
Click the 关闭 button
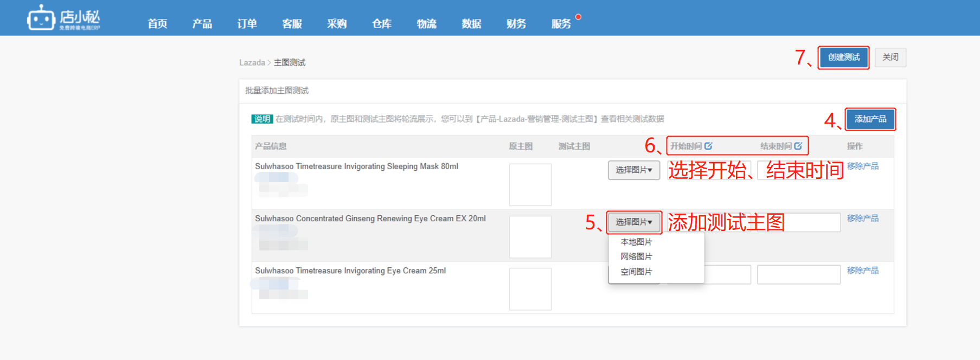(890, 57)
